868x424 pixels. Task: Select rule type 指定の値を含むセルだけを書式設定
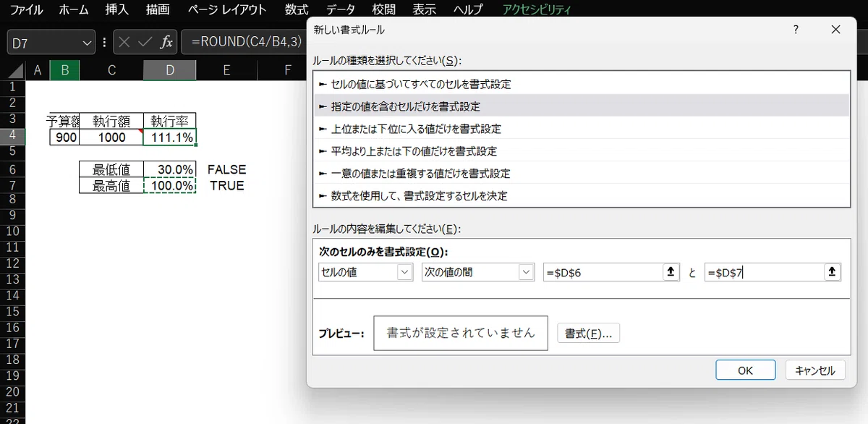[x=583, y=106]
